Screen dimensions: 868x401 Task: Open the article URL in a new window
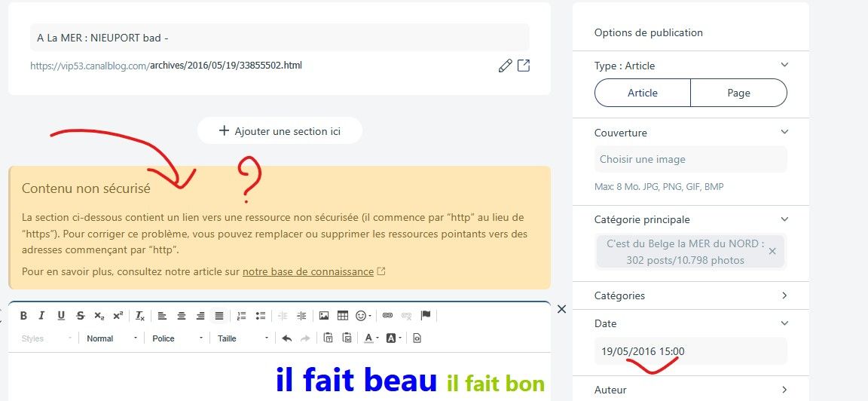tap(523, 66)
